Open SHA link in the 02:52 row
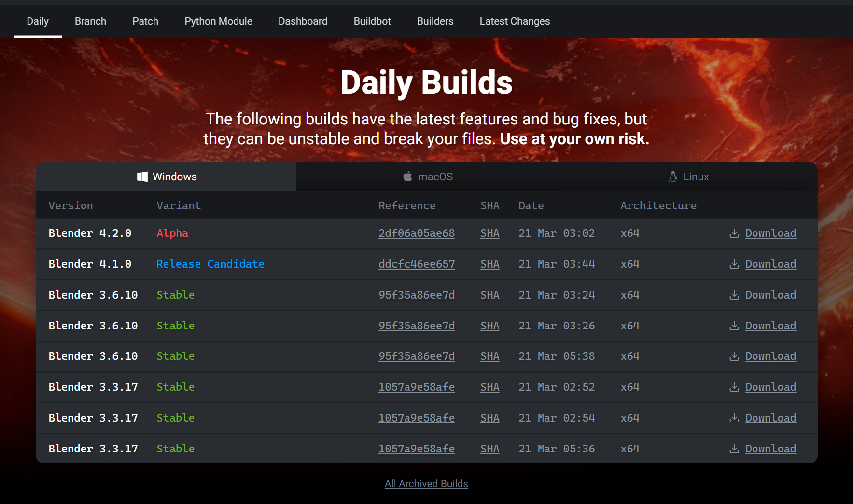853x504 pixels. pos(489,387)
